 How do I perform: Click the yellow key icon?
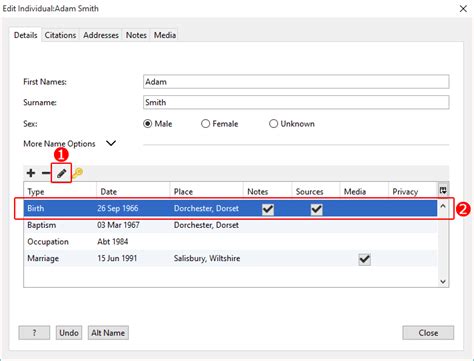click(77, 173)
